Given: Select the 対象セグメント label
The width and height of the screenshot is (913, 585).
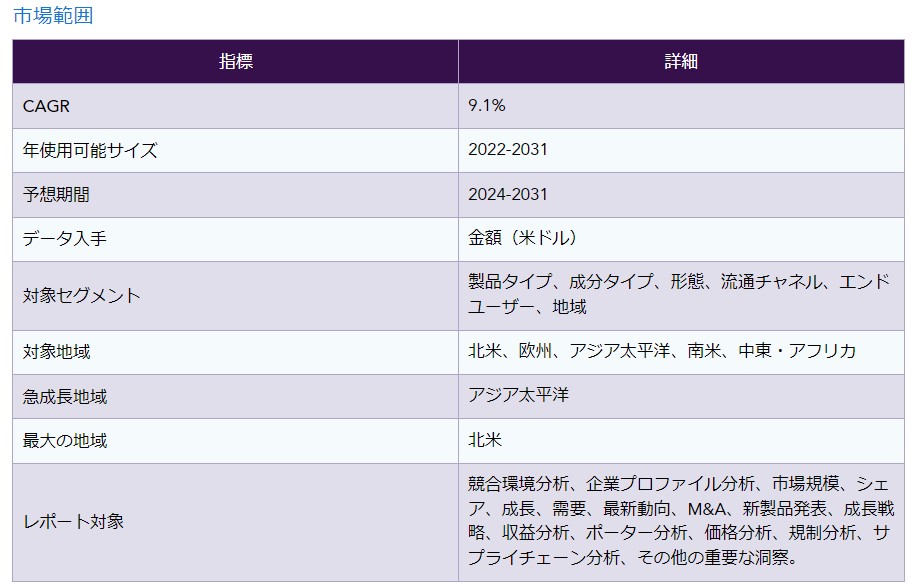Looking at the screenshot, I should tap(82, 296).
